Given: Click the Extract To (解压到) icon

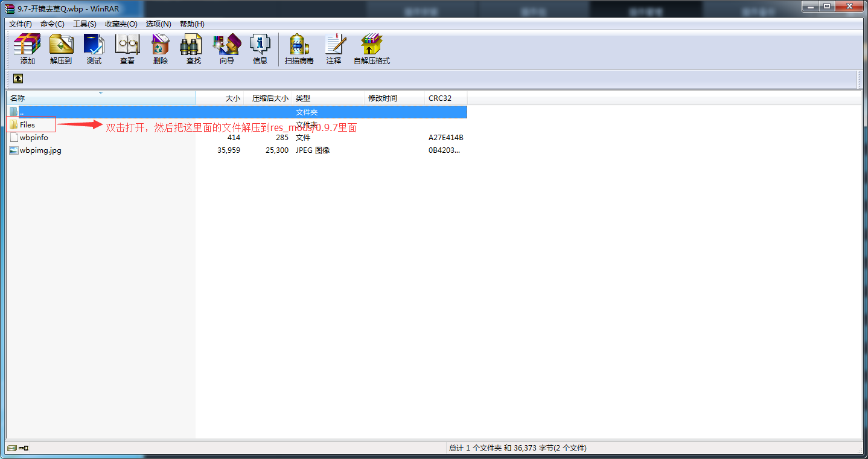Looking at the screenshot, I should pos(61,49).
